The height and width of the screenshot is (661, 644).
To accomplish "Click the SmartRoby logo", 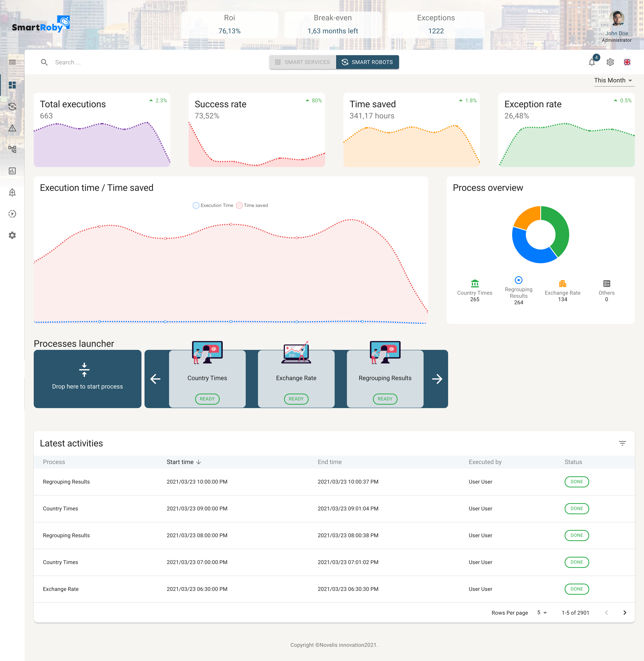I will [x=41, y=24].
